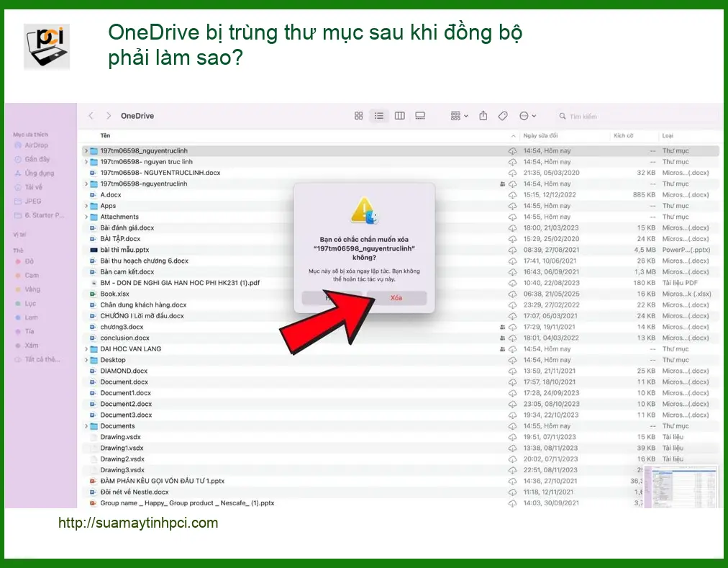Open the group-by dropdown in toolbar

point(459,116)
